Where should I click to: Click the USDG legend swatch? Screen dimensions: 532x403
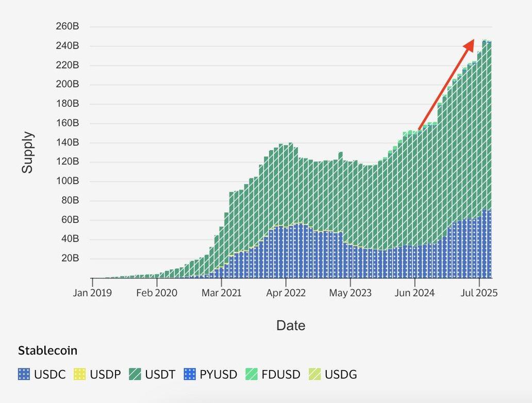(x=314, y=374)
